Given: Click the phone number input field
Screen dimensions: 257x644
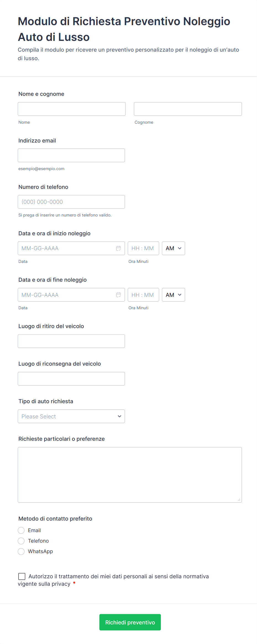Looking at the screenshot, I should pos(71,202).
